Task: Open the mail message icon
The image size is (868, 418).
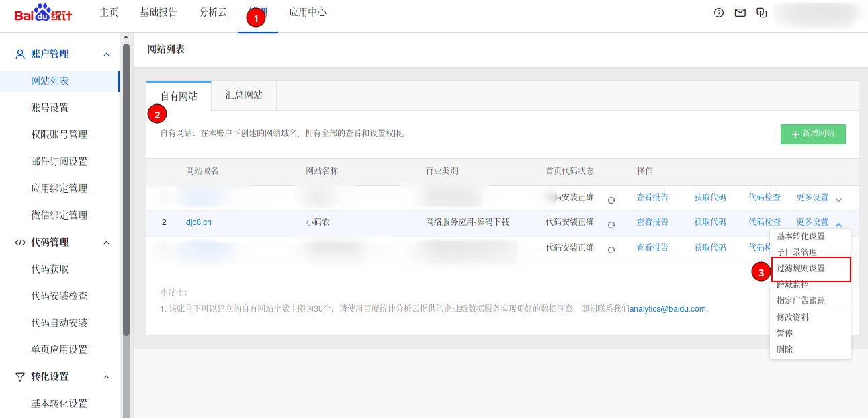Action: [740, 13]
